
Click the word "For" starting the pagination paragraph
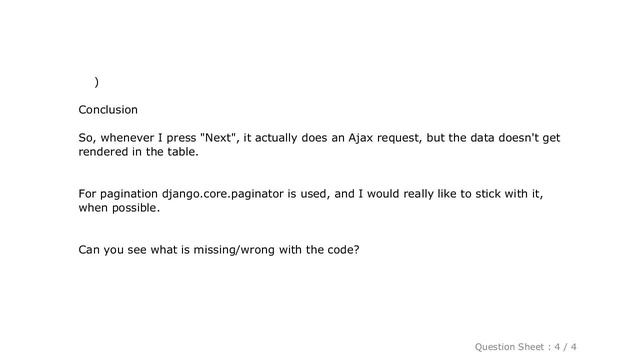(87, 194)
